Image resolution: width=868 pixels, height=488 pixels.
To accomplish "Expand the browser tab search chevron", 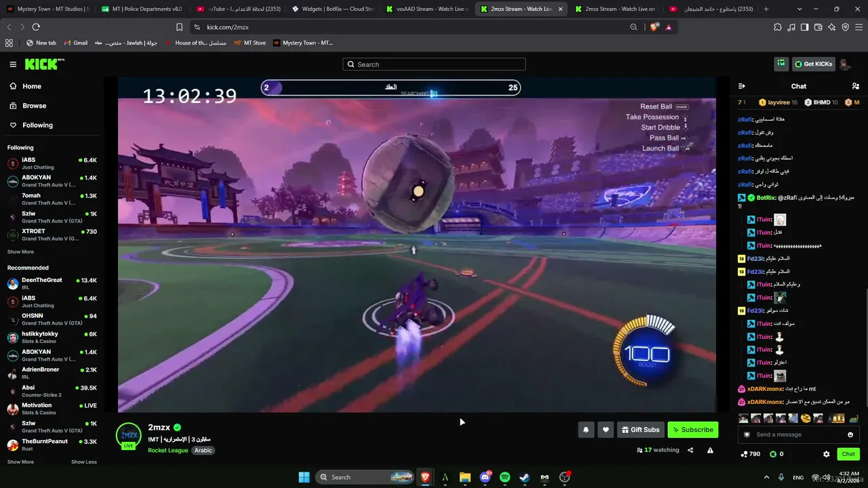I will point(800,9).
